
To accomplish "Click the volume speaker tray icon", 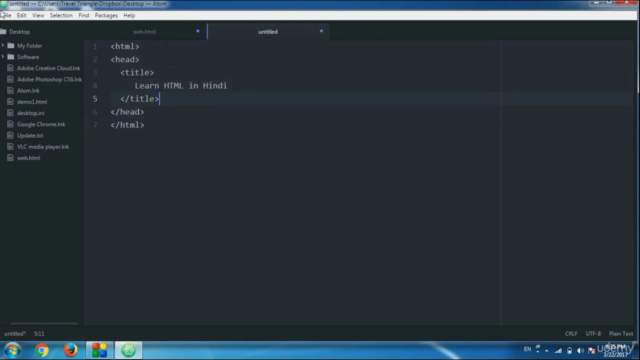I will click(580, 350).
